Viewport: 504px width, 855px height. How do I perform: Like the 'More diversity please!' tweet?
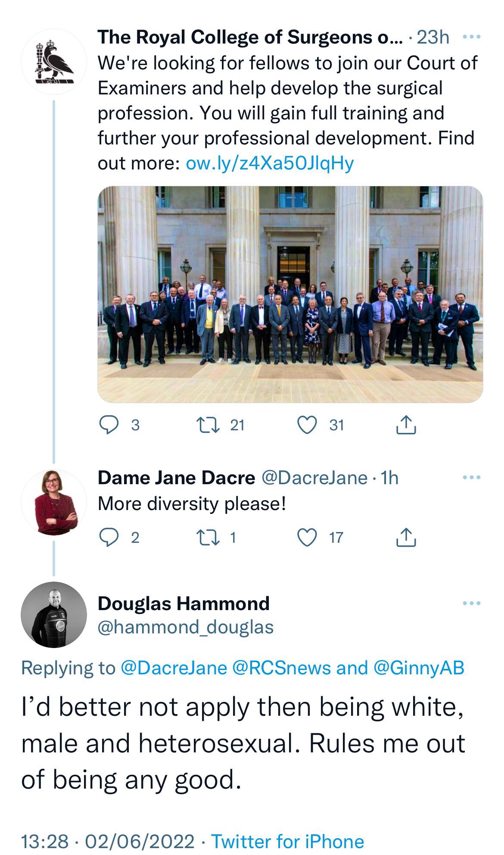pyautogui.click(x=307, y=538)
